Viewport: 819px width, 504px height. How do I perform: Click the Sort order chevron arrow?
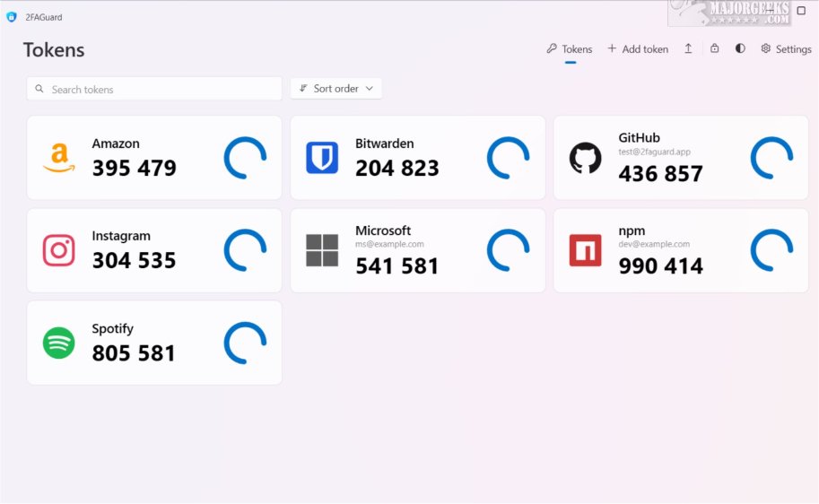click(x=370, y=88)
